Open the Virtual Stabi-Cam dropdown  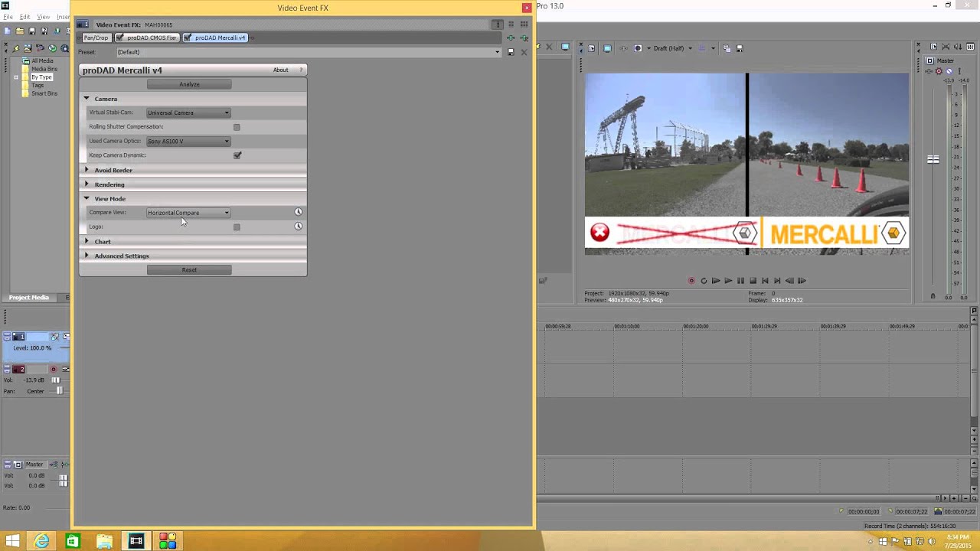click(188, 112)
